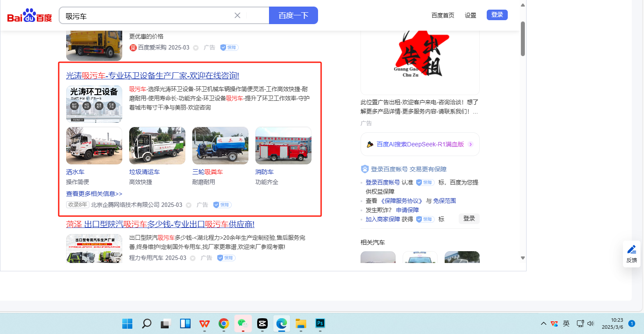Expand the system tray hidden icons chevron
The width and height of the screenshot is (644, 334).
[x=544, y=324]
